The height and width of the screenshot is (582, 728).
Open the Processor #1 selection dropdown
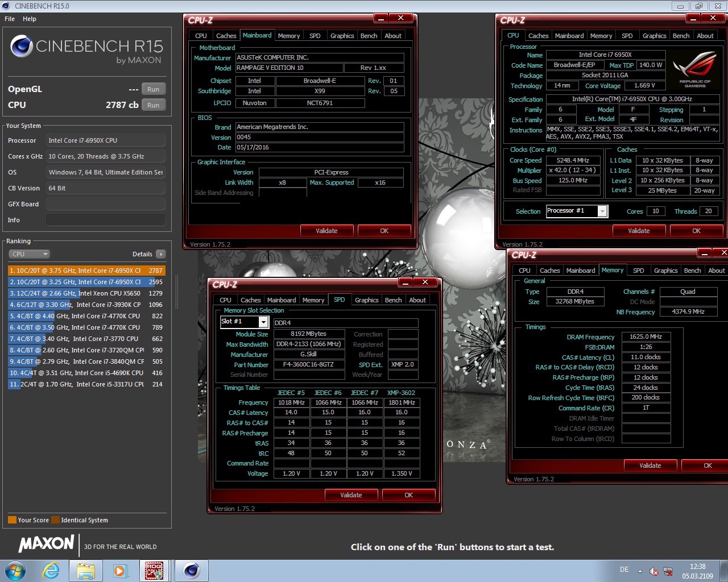(602, 211)
